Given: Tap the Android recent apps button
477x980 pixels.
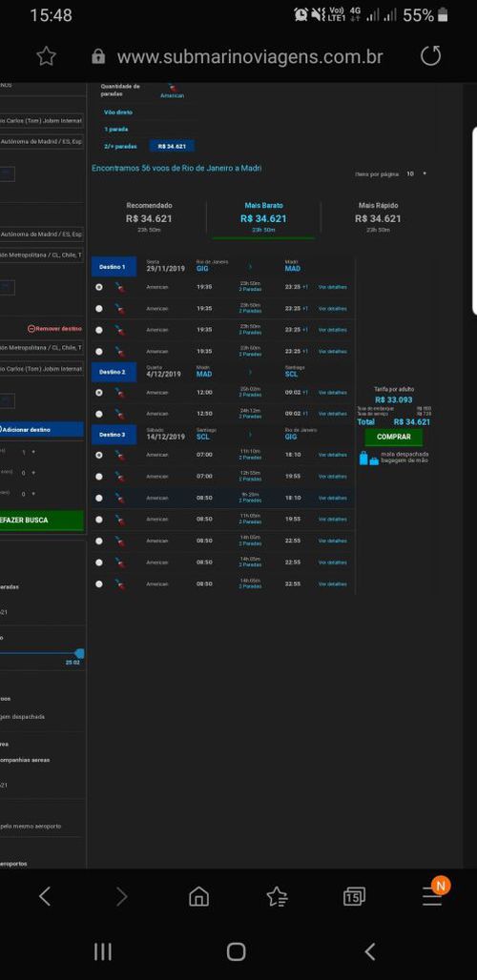Looking at the screenshot, I should coord(103,951).
